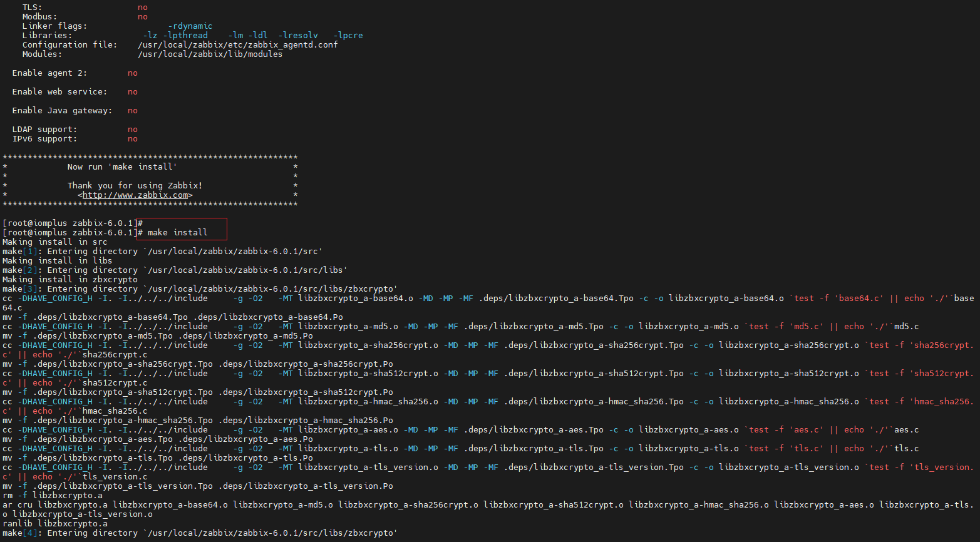Select the 'Enable web service:' label

click(x=59, y=92)
